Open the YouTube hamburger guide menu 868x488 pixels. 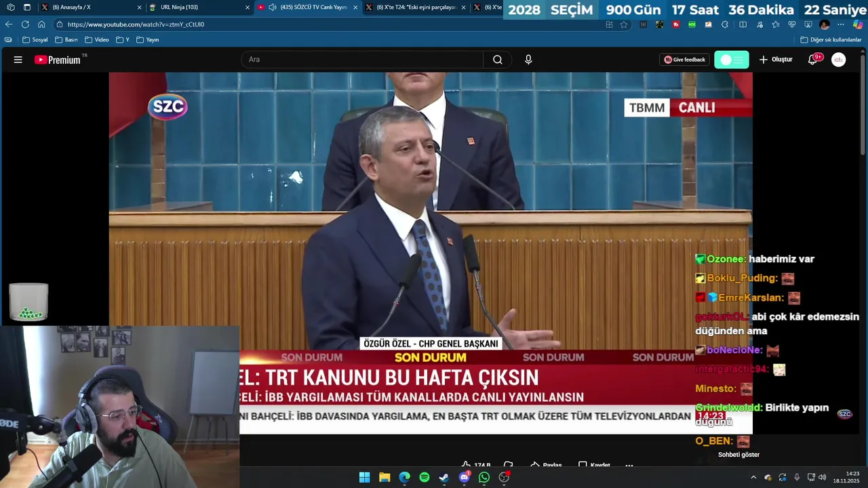click(18, 60)
